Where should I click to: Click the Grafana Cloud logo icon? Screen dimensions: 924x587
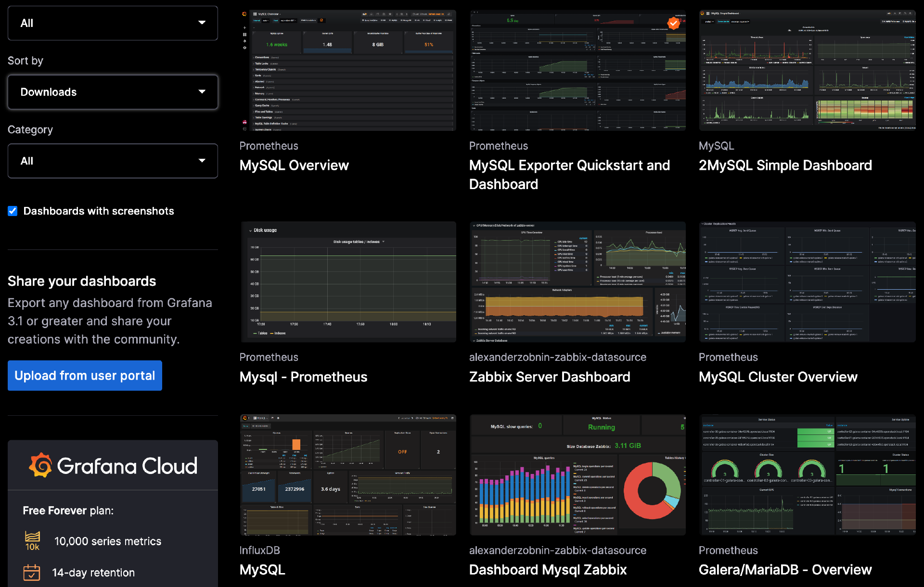pos(40,465)
